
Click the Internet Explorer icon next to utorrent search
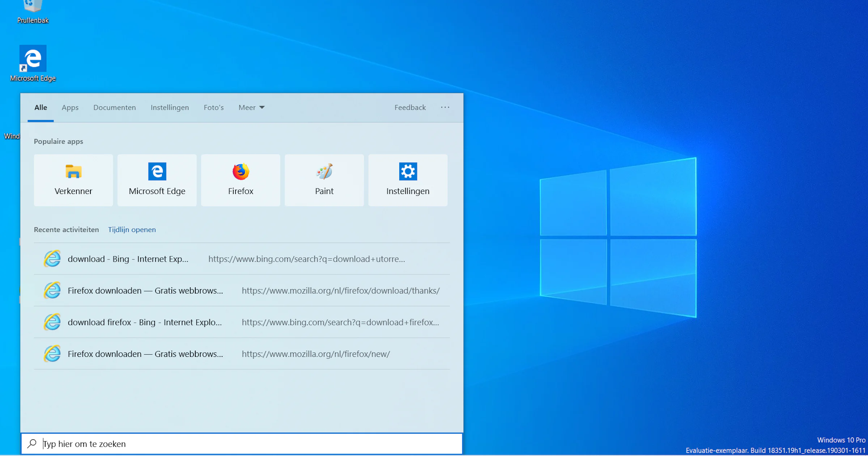point(52,259)
